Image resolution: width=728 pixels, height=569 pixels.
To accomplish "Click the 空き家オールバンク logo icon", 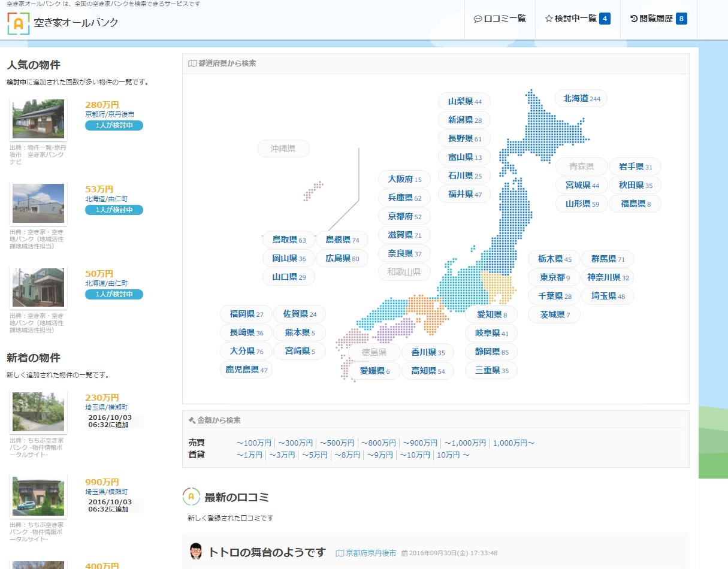I will [19, 23].
